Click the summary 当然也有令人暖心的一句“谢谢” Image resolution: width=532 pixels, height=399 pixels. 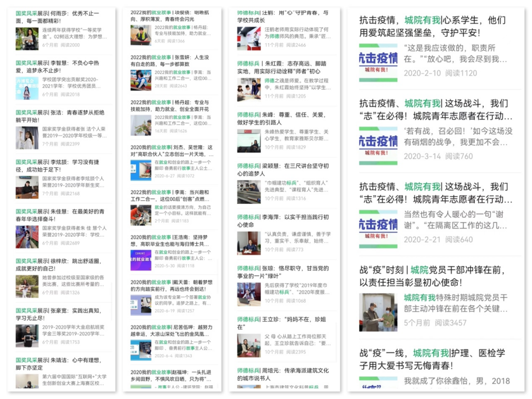(x=456, y=220)
